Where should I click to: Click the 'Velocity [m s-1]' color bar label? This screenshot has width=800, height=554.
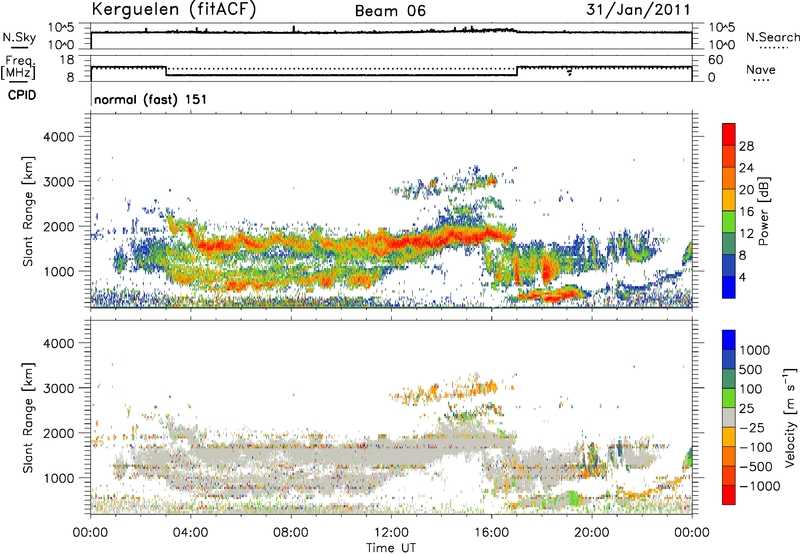pos(790,417)
